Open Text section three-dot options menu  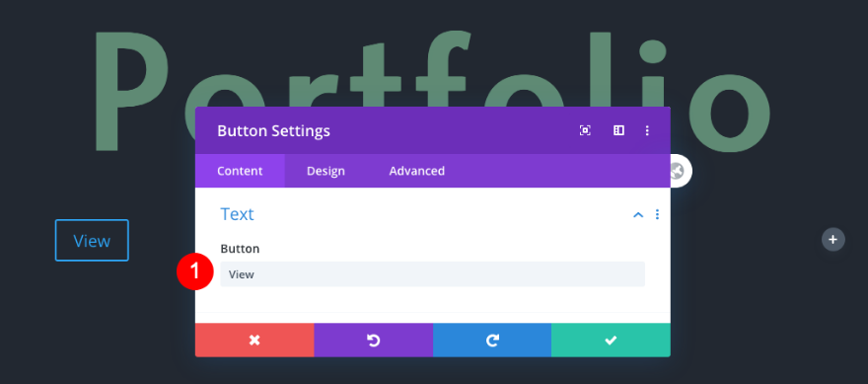pos(657,214)
